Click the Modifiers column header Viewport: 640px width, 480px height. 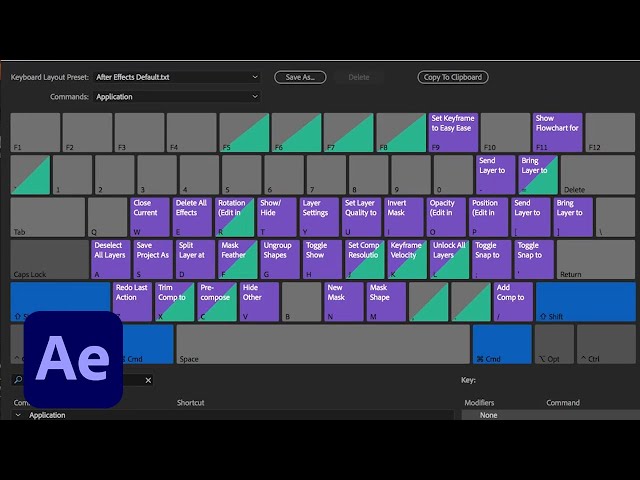(x=479, y=403)
